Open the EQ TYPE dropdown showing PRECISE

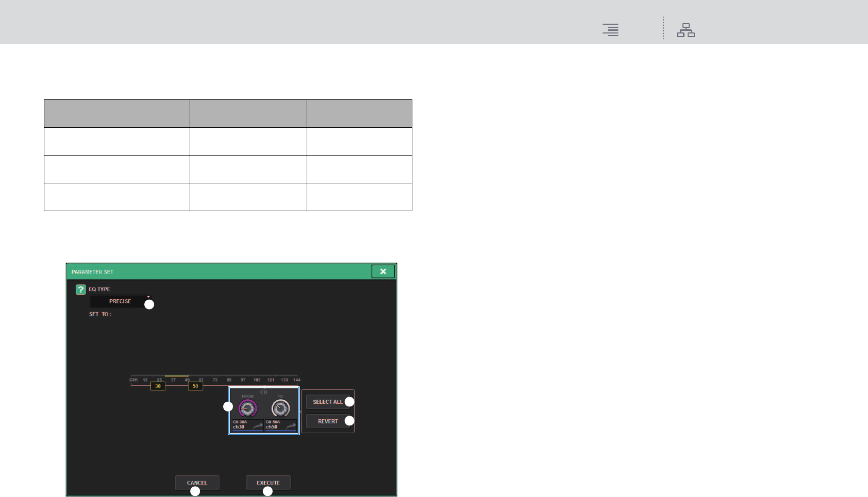[x=121, y=301]
